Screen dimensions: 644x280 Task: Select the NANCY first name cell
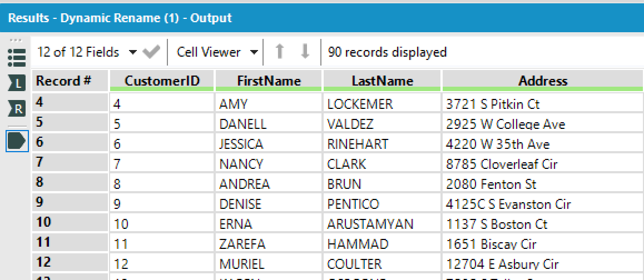click(x=269, y=164)
